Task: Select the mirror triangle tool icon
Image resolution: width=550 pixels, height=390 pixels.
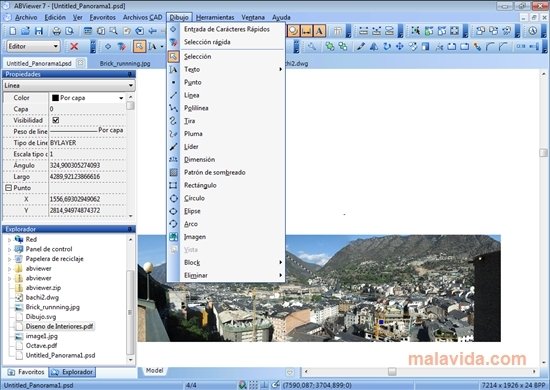Action: coord(374,46)
